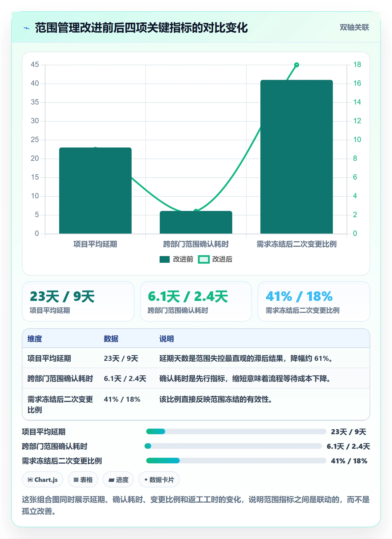Click the table cell 41% / 18%
Viewport: 392px width, 539px height.
pyautogui.click(x=122, y=399)
